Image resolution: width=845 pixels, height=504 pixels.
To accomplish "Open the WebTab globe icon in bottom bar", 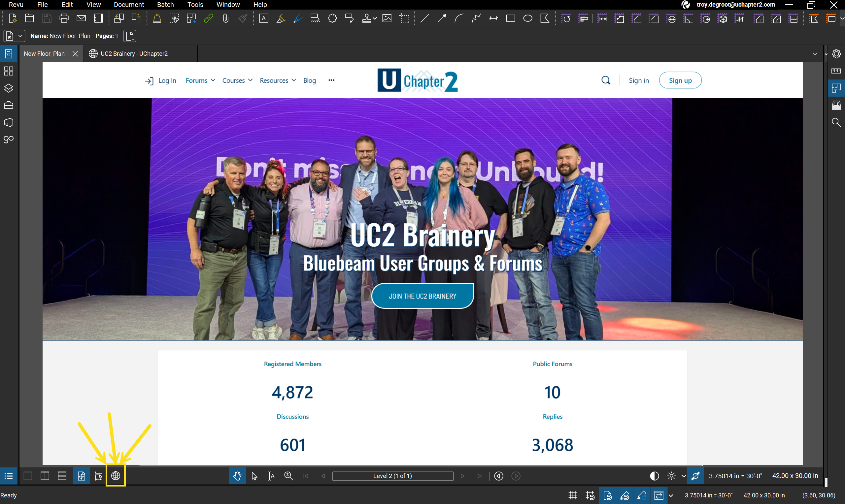I will (116, 476).
